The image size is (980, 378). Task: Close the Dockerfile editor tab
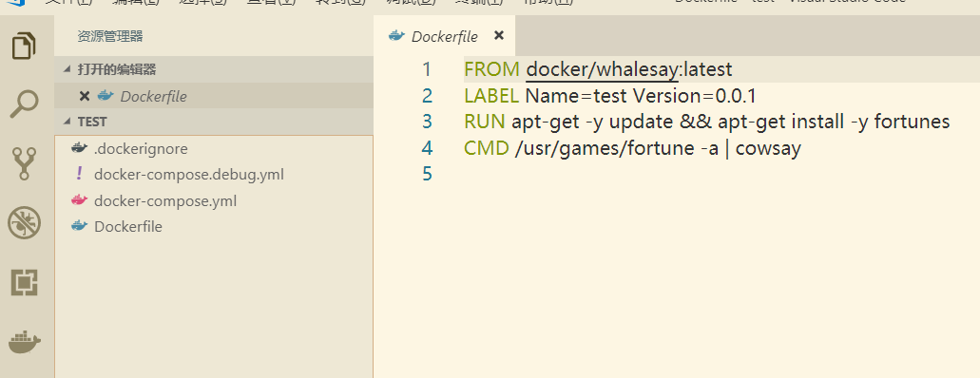point(499,35)
